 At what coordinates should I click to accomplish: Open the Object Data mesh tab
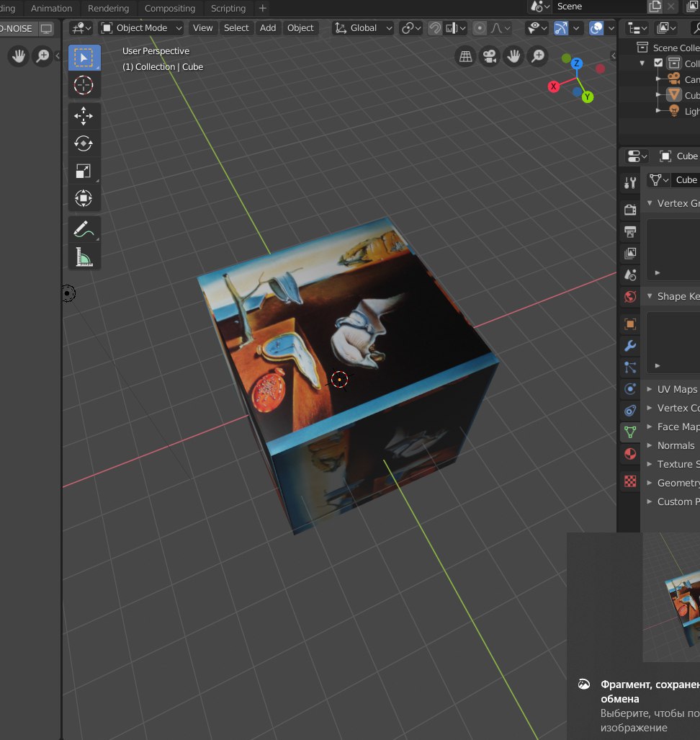coord(630,432)
